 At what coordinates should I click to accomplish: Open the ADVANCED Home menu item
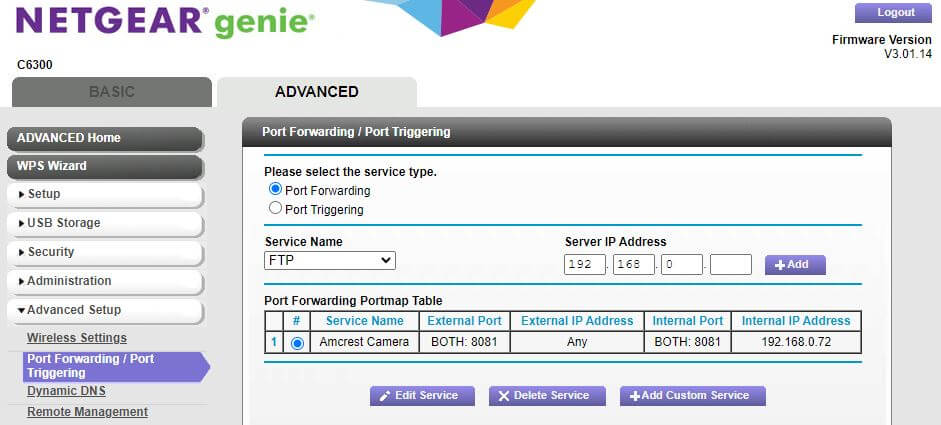click(x=105, y=138)
